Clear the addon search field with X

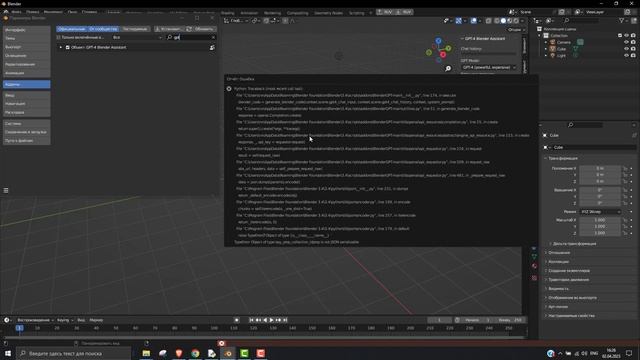(213, 37)
